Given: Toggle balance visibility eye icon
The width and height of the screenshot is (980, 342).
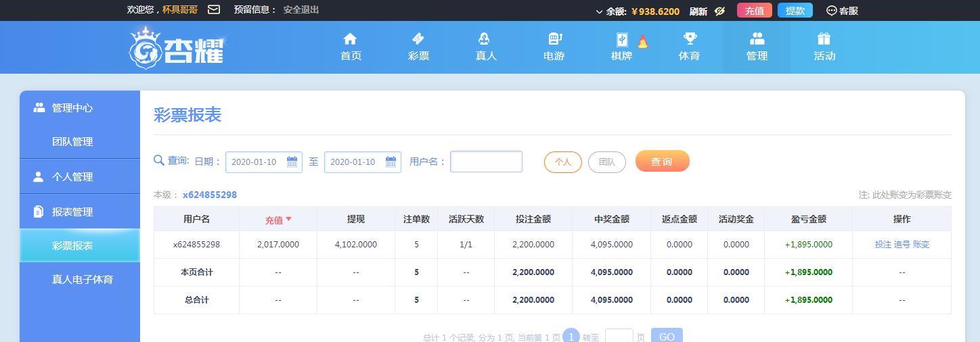Looking at the screenshot, I should point(719,11).
